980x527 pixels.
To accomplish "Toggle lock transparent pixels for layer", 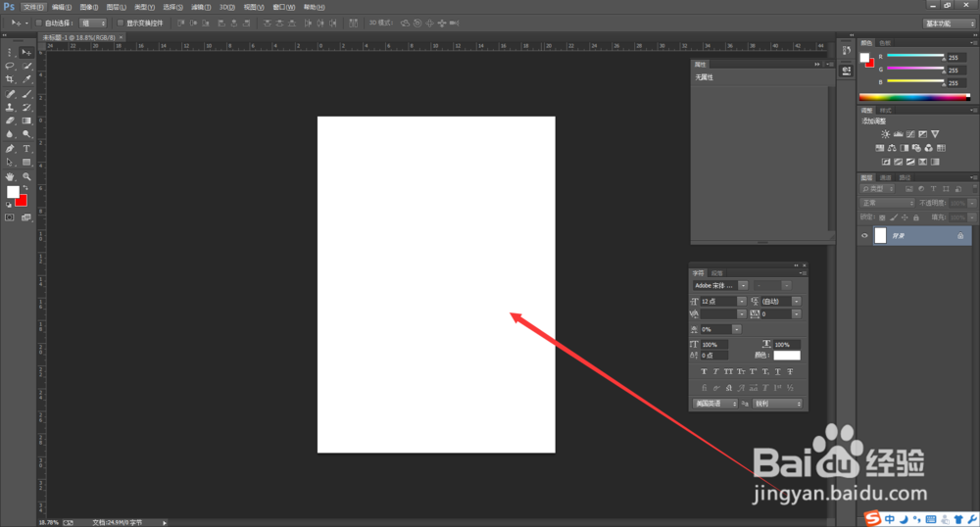I will coord(882,217).
